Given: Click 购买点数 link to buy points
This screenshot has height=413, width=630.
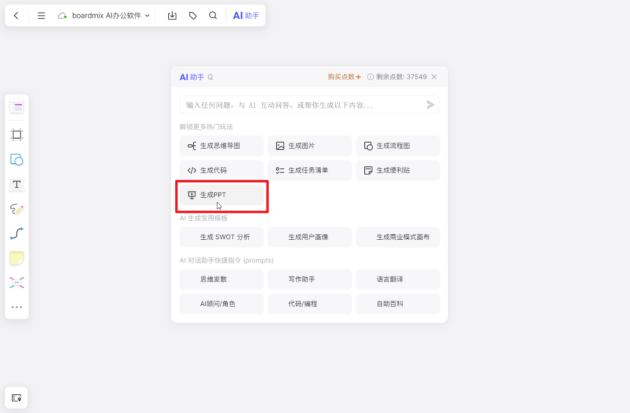Looking at the screenshot, I should point(344,77).
